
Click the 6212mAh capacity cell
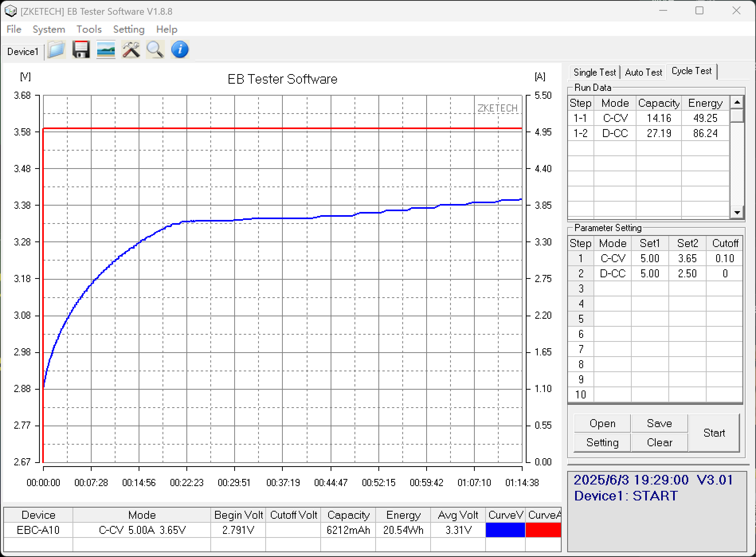(x=348, y=530)
